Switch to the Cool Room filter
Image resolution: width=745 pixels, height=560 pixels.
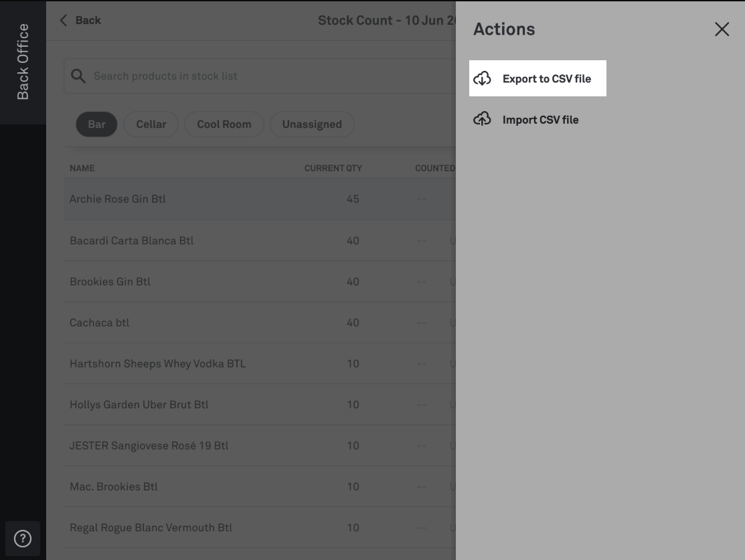click(224, 124)
